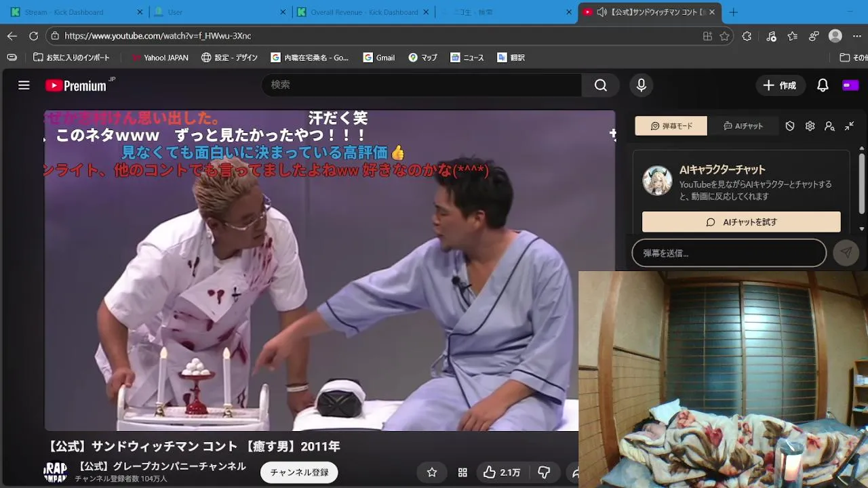Start voice search with microphone icon
868x488 pixels.
click(x=641, y=85)
